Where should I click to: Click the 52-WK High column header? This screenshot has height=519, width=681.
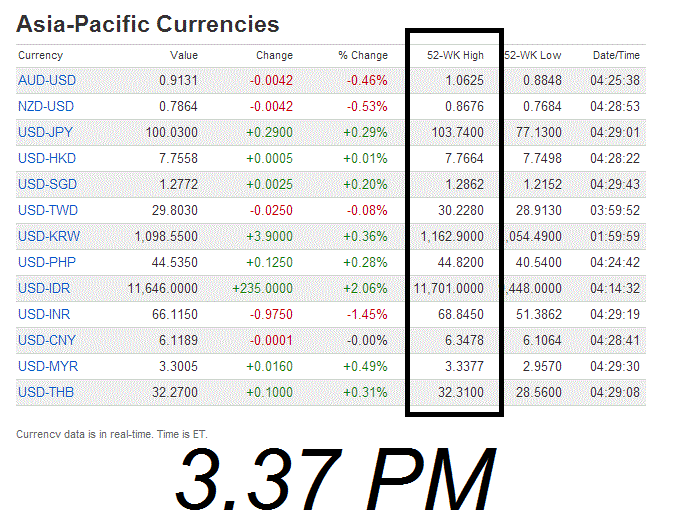(x=456, y=56)
